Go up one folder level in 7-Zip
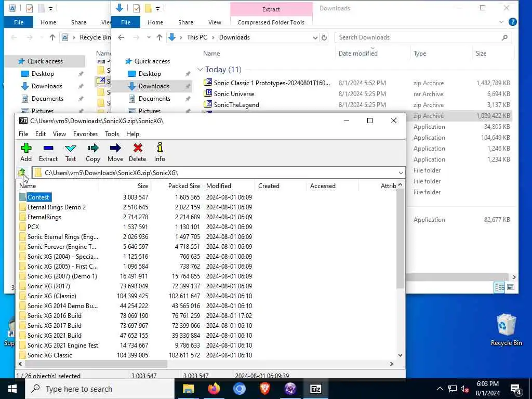 coord(22,172)
